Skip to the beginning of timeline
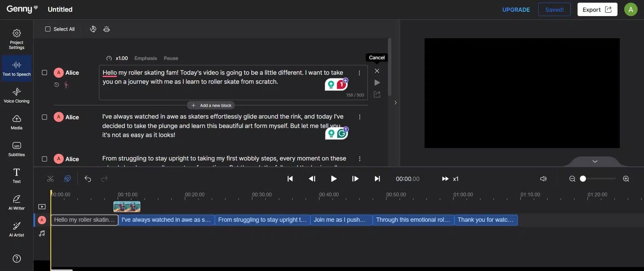The image size is (644, 271). 290,179
